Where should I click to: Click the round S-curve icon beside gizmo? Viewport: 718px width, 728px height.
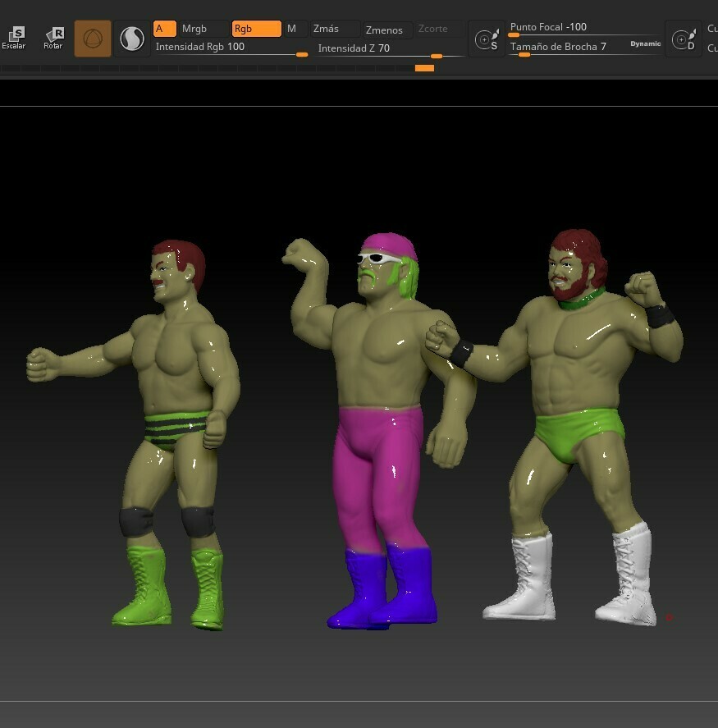131,39
